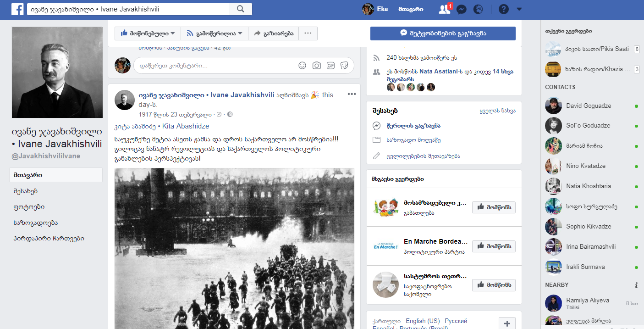Image resolution: width=644 pixels, height=329 pixels.
Task: Click the first friend avatar who likes page
Action: (x=391, y=87)
